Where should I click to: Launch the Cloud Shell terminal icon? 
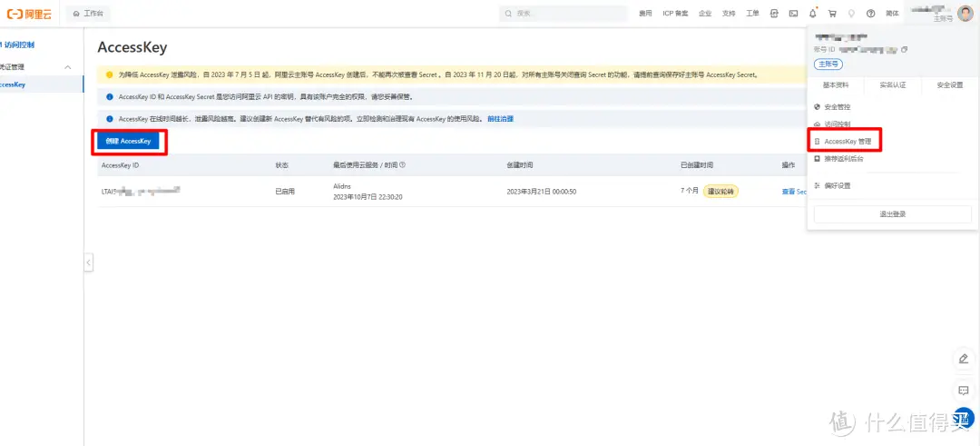[x=794, y=13]
